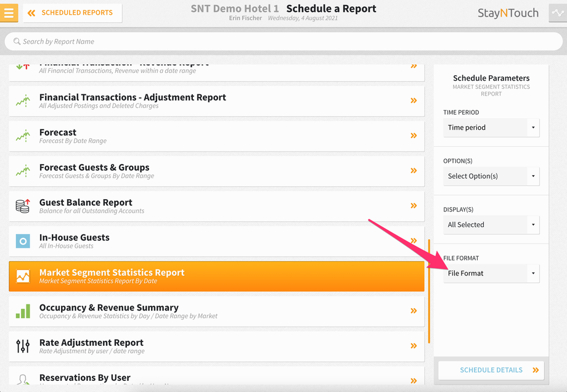Image resolution: width=567 pixels, height=392 pixels.
Task: Focus the Search by Report Name field
Action: (x=283, y=41)
